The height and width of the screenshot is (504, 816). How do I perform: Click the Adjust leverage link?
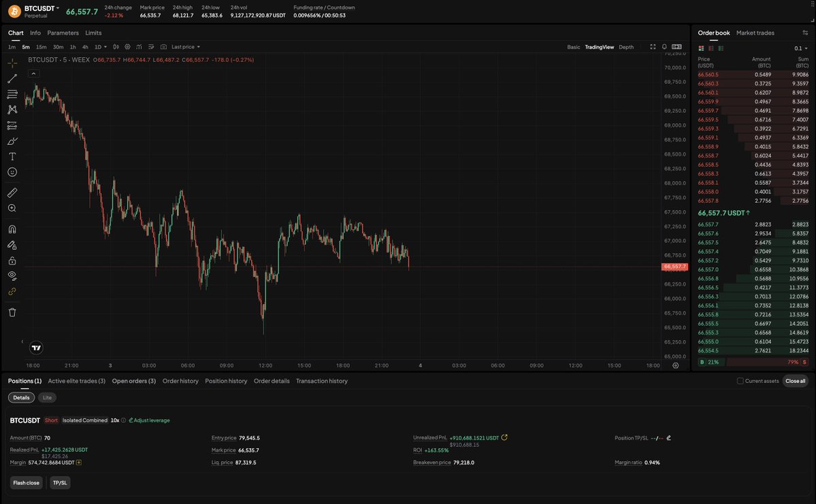[149, 420]
